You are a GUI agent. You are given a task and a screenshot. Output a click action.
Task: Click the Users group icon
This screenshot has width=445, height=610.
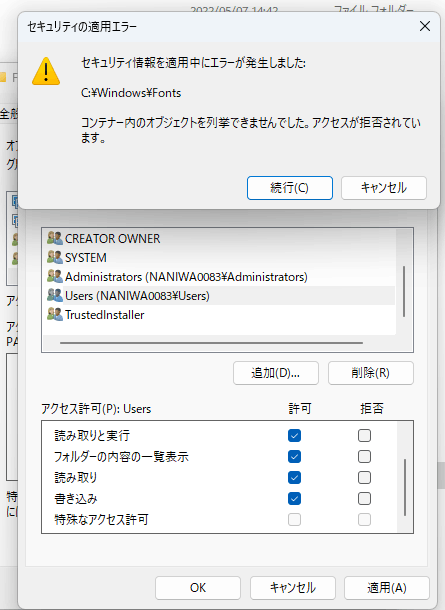(54, 295)
